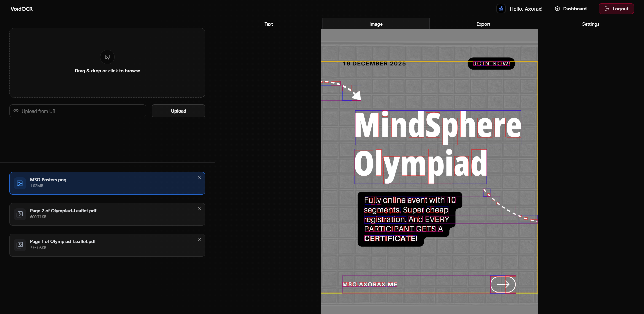Viewport: 644px width, 314px height.
Task: Remove Page 2 of Olympiad-Leaflet.pdf
Action: 200,209
